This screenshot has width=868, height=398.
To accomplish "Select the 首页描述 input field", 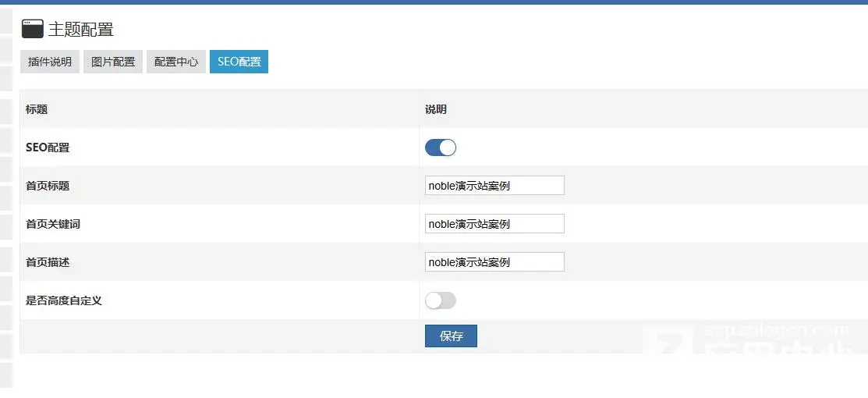I will click(x=494, y=262).
